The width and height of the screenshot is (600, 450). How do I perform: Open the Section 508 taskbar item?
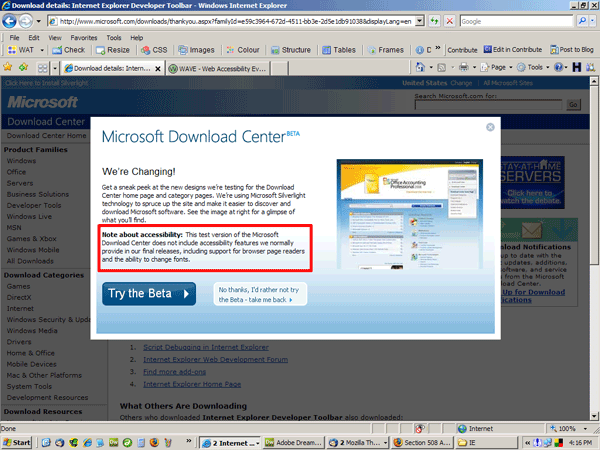click(x=423, y=443)
